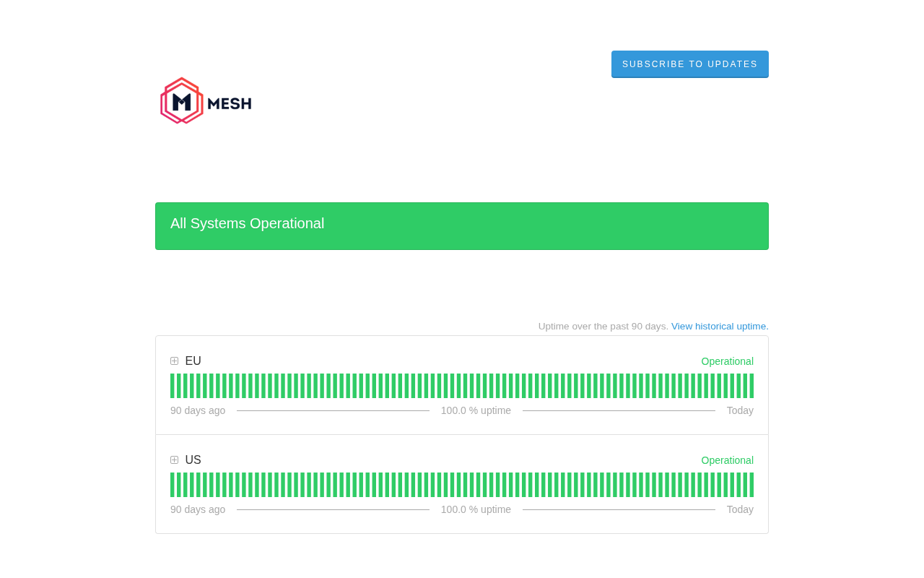Click the US component name
The height and width of the screenshot is (578, 924).
coord(193,460)
